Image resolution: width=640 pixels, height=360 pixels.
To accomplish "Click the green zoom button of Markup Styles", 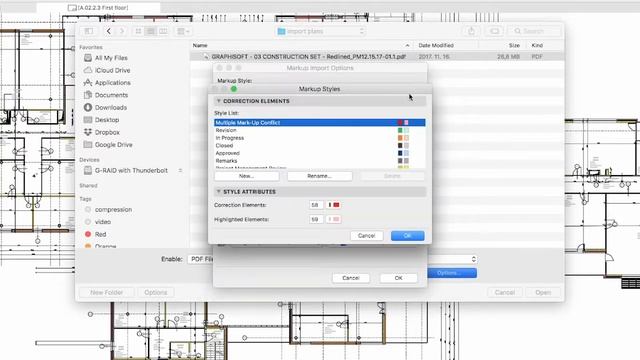I will [234, 89].
